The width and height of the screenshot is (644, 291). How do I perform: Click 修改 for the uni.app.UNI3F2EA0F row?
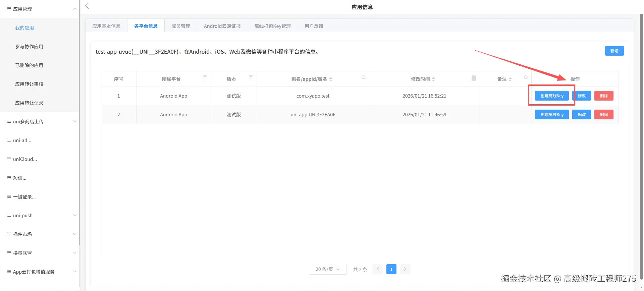(582, 115)
